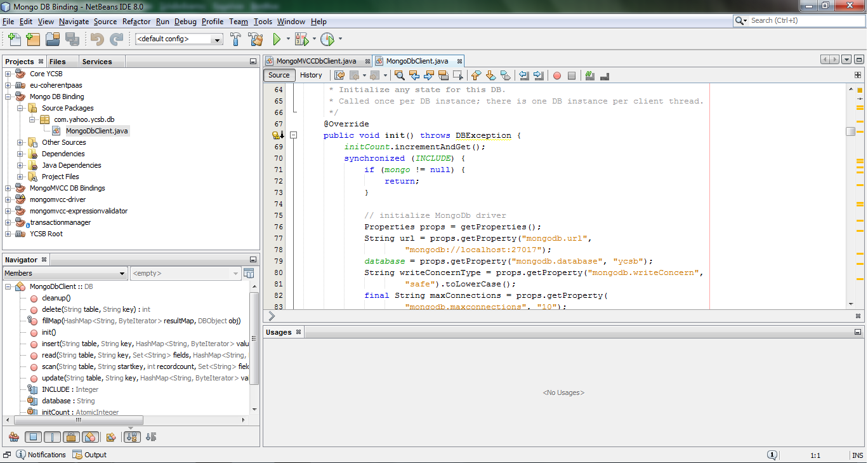
Task: Toggle sort by name in Navigator
Action: pyautogui.click(x=132, y=437)
